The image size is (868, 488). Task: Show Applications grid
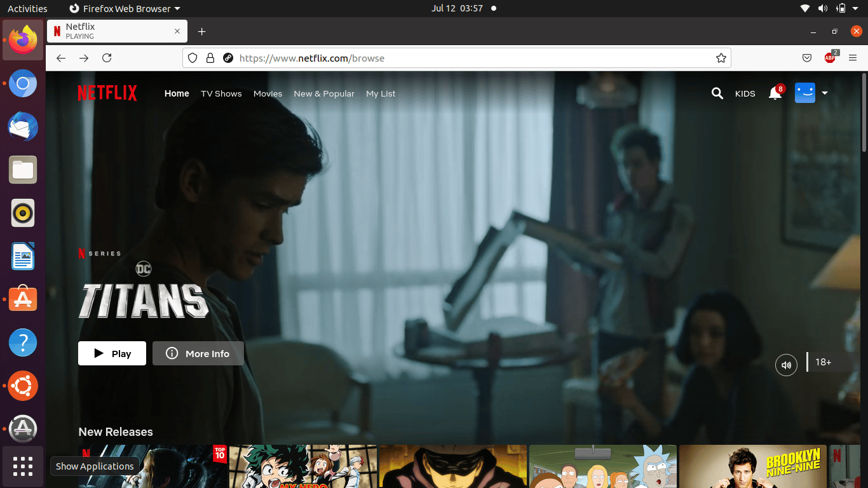coord(23,466)
